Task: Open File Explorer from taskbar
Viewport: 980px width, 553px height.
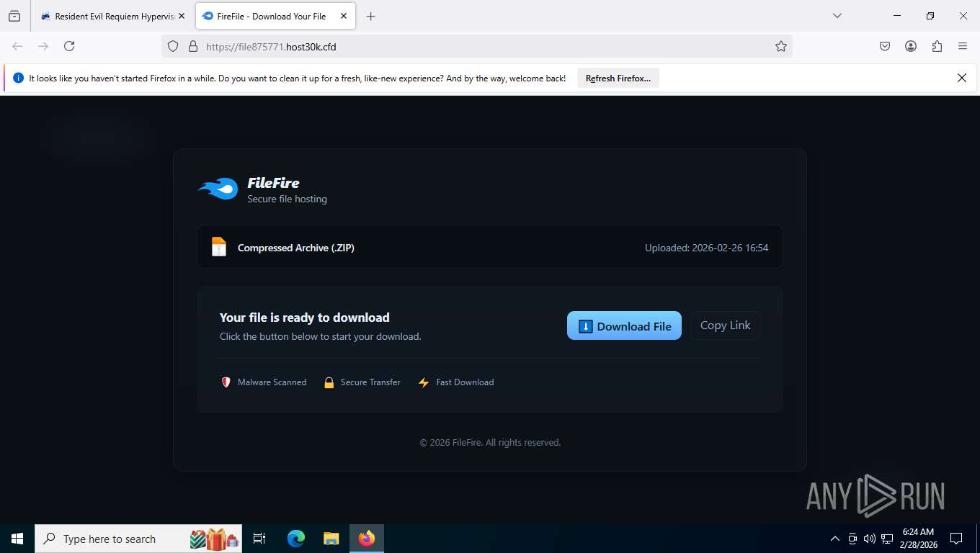Action: pyautogui.click(x=331, y=539)
